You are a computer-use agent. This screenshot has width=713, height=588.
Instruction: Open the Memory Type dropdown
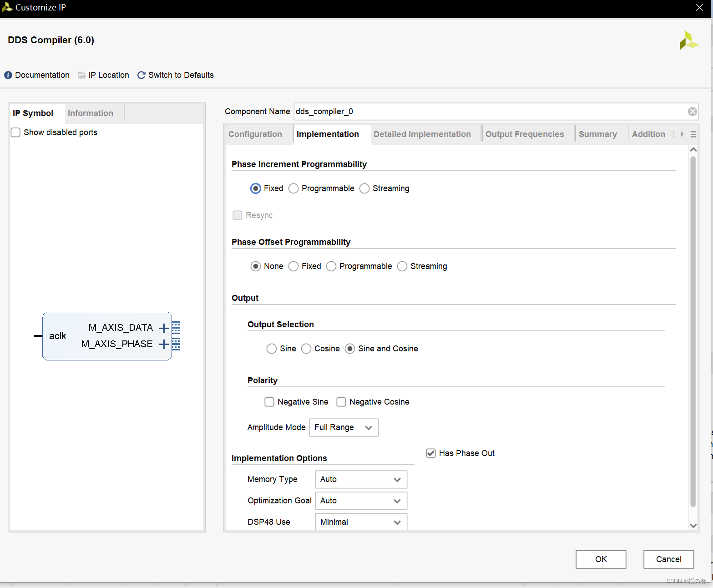[361, 479]
